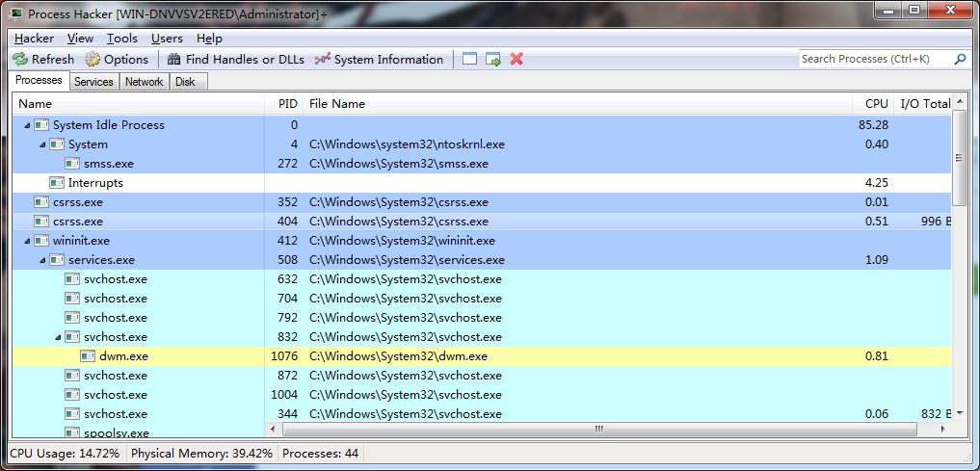
Task: Click icon of csrss.exe PID 404
Action: [x=41, y=222]
